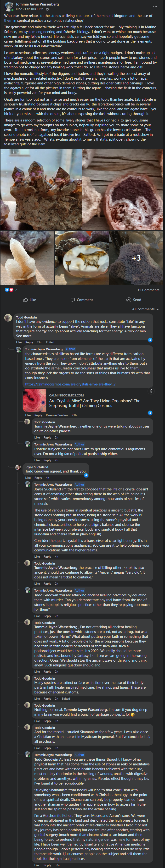Open the calmingcosmos.com crystals URL
The height and width of the screenshot is (868, 165).
tap(70, 384)
